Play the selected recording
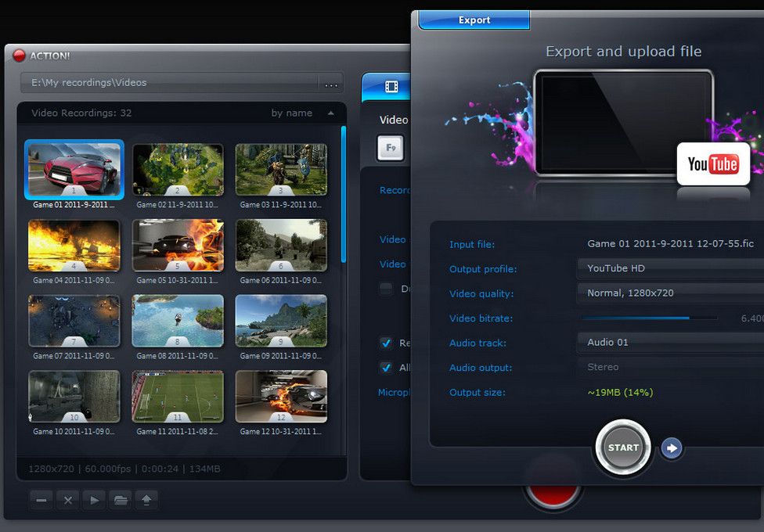The width and height of the screenshot is (764, 532). tap(94, 500)
